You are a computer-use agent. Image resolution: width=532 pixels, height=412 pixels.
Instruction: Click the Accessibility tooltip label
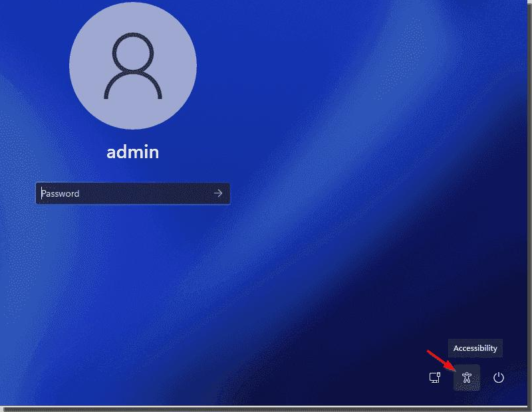tap(475, 348)
